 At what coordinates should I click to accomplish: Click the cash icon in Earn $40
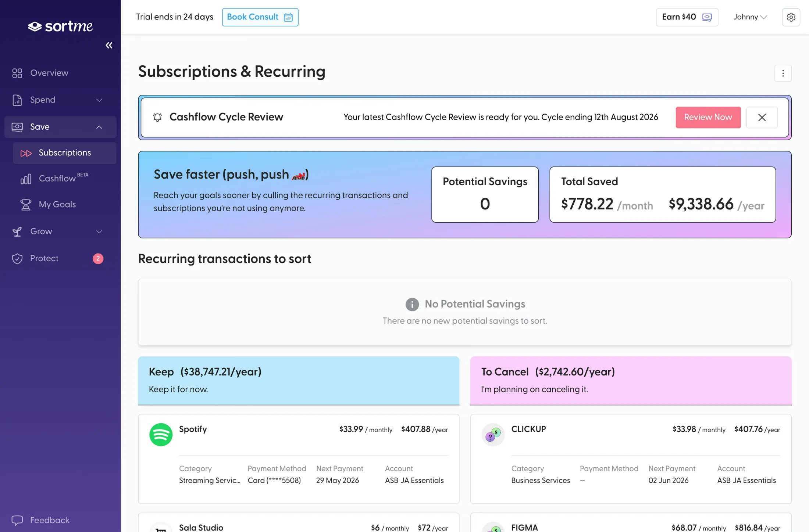pos(707,17)
